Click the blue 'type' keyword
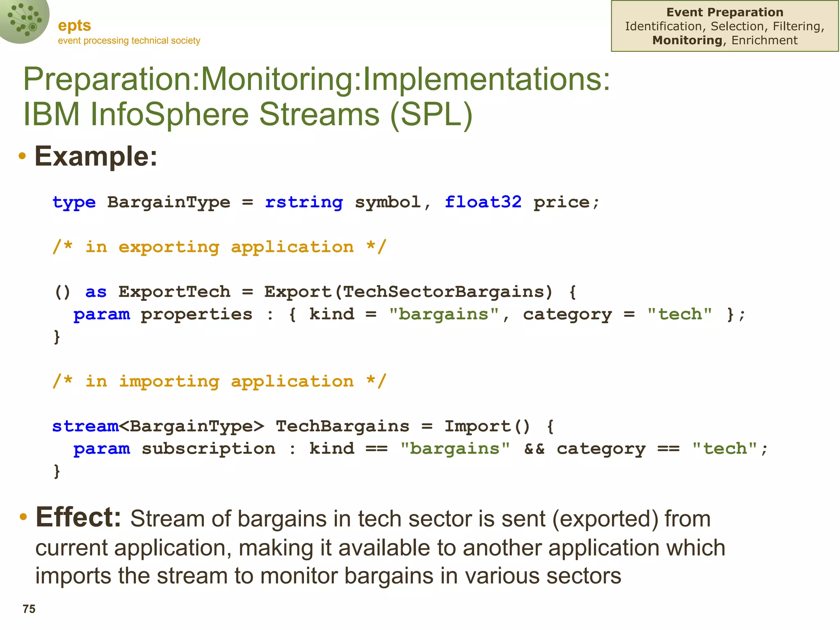Image resolution: width=840 pixels, height=630 pixels. tap(74, 202)
